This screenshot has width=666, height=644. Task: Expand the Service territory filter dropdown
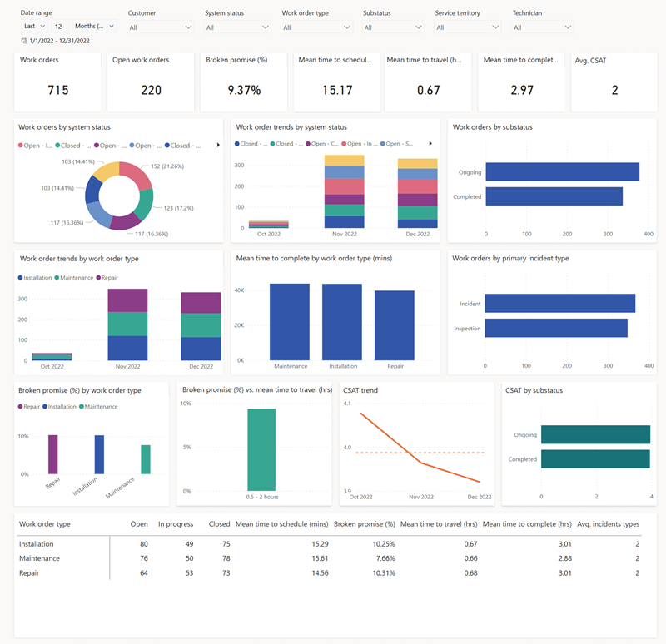pos(467,27)
